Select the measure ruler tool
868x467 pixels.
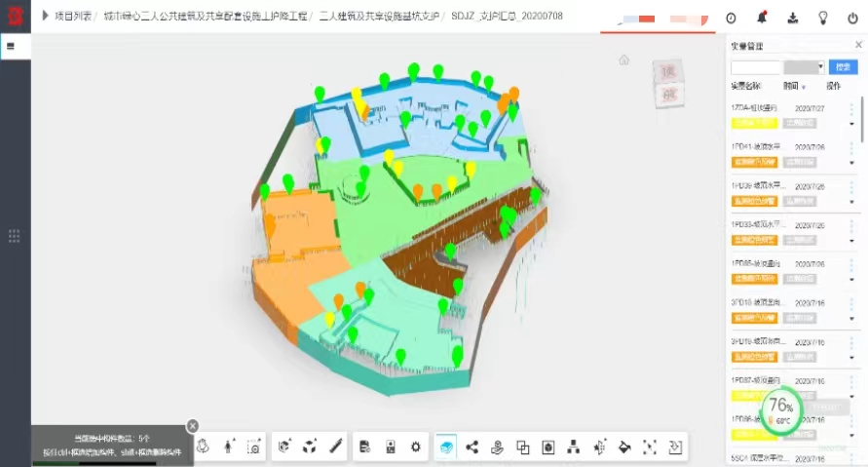pos(336,447)
